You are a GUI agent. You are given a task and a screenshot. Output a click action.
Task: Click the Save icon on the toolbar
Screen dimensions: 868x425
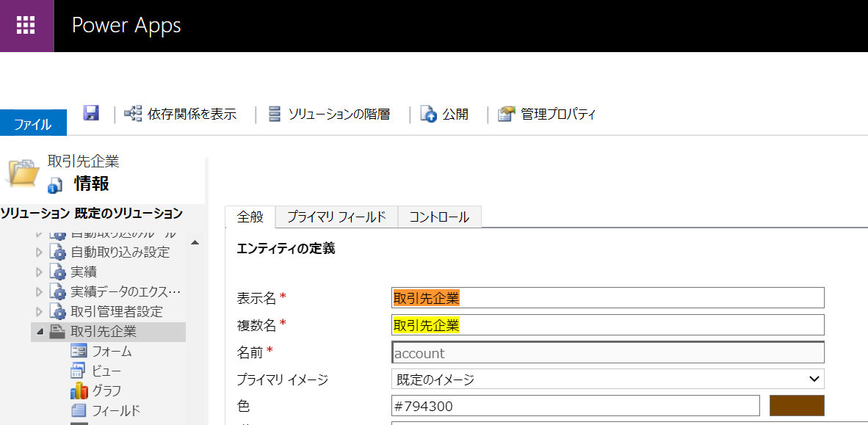point(90,114)
